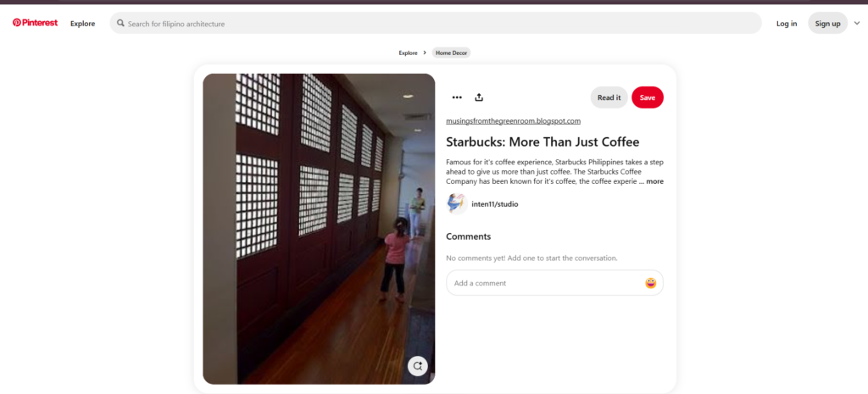Click the Sign up button
Screen dimensions: 868x394
(x=827, y=23)
